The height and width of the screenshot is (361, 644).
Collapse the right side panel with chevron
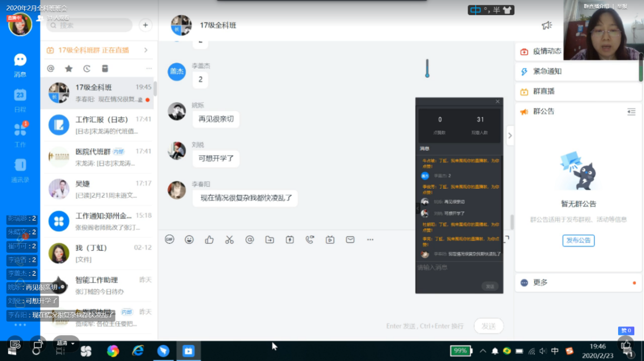(509, 136)
